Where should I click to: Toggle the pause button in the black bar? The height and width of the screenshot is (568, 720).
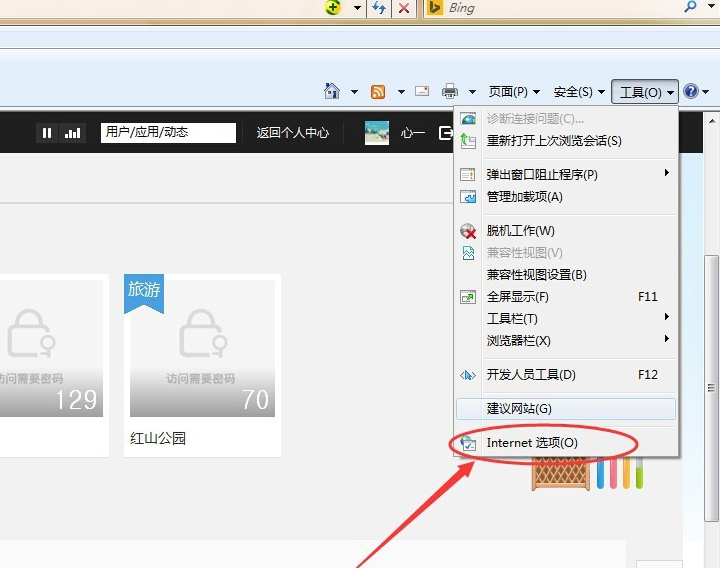pyautogui.click(x=47, y=133)
